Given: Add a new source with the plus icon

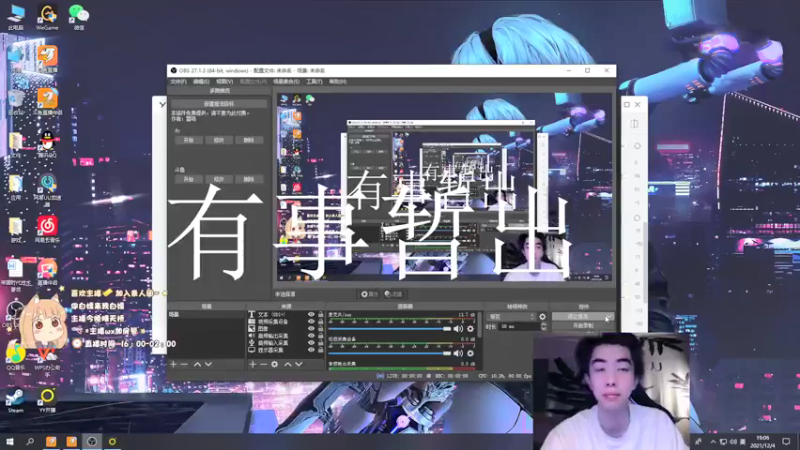Looking at the screenshot, I should point(253,364).
